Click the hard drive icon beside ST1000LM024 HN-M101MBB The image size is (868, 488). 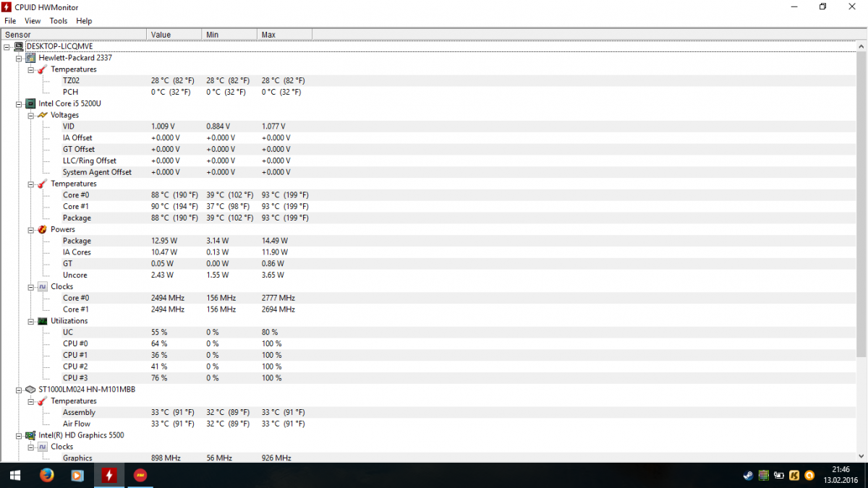(31, 389)
